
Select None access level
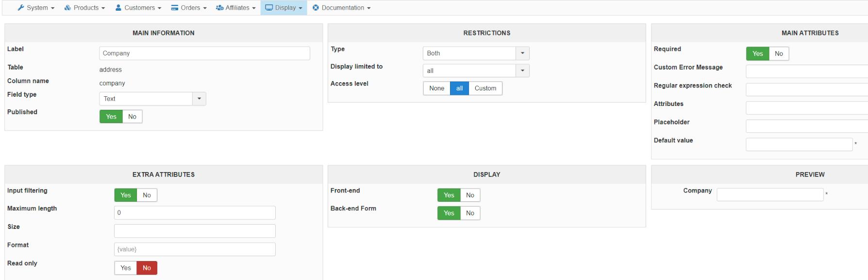tap(436, 88)
